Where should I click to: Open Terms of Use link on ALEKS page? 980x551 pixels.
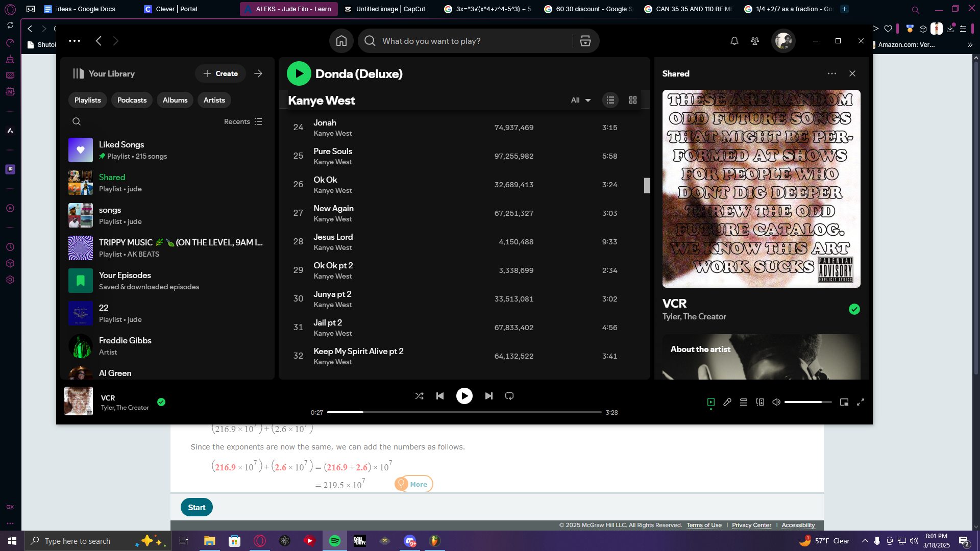[x=704, y=525]
